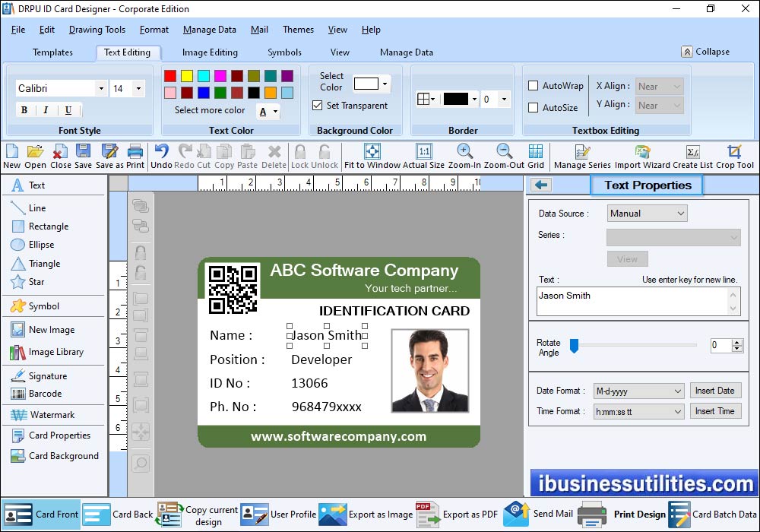Screen dimensions: 760x532
Task: Uncheck Set Transparent checkbox
Action: (318, 106)
